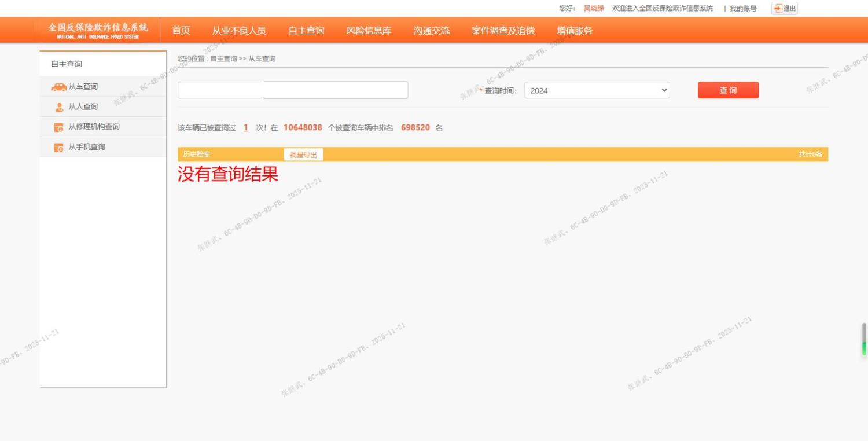Click the 批量导出 button
This screenshot has width=868, height=441.
303,155
